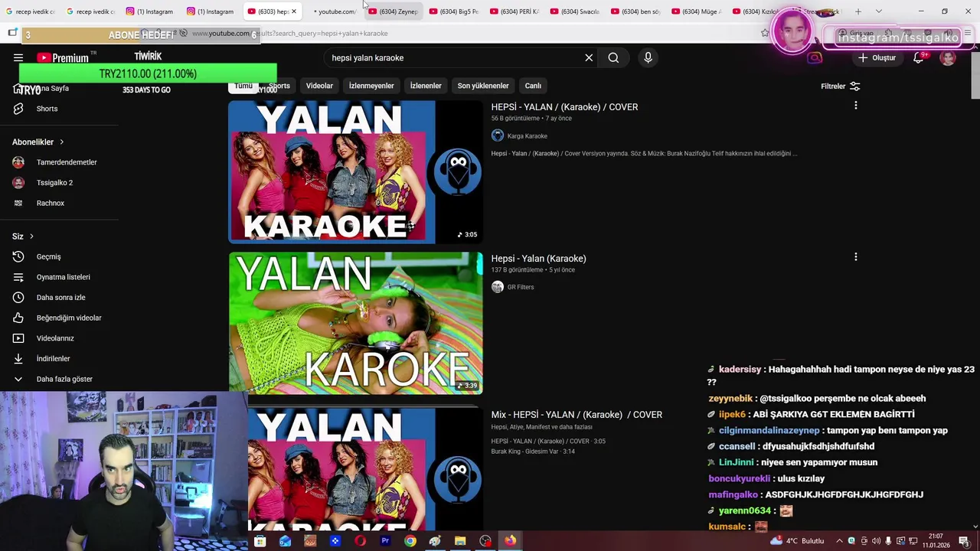Screen dimensions: 980x551
Task: Open Mix - HEPSİ - YALAN title link
Action: (x=577, y=415)
